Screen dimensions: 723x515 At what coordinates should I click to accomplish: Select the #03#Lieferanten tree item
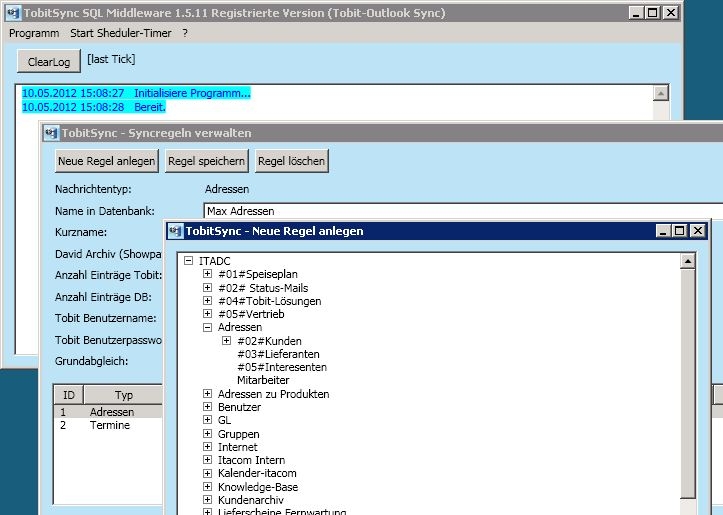coord(278,354)
